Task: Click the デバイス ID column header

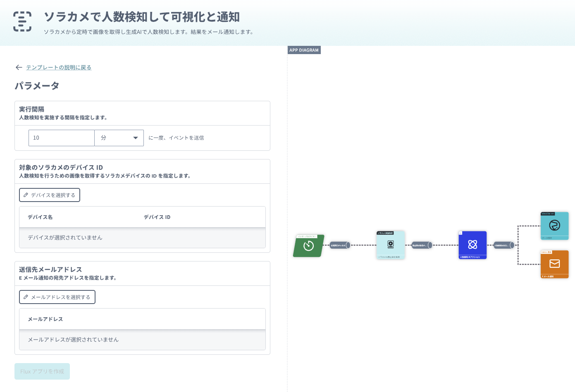Action: tap(157, 217)
